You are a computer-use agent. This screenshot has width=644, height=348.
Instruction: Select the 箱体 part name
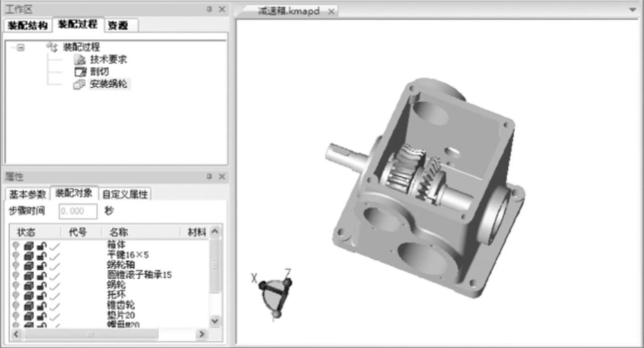(116, 245)
